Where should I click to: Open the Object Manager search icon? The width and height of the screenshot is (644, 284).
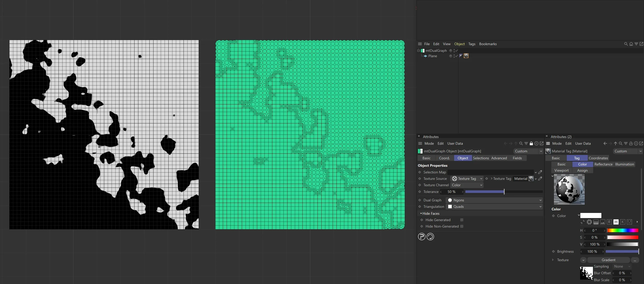point(626,44)
